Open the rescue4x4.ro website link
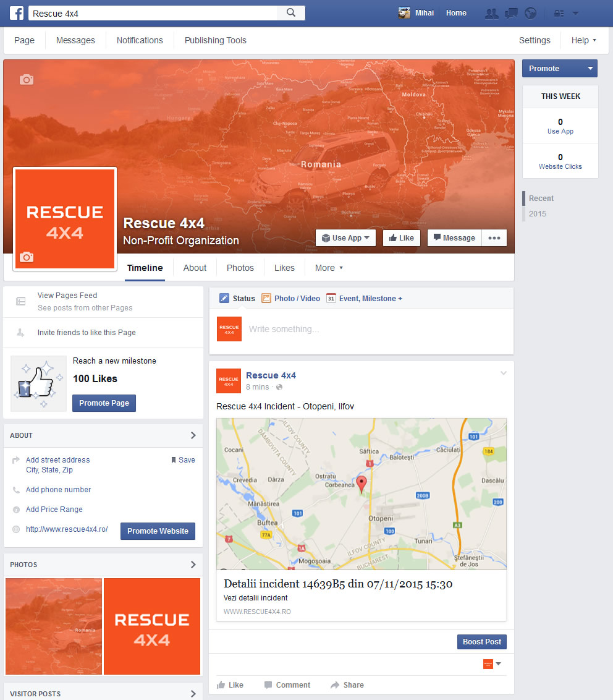The width and height of the screenshot is (613, 700). point(67,529)
